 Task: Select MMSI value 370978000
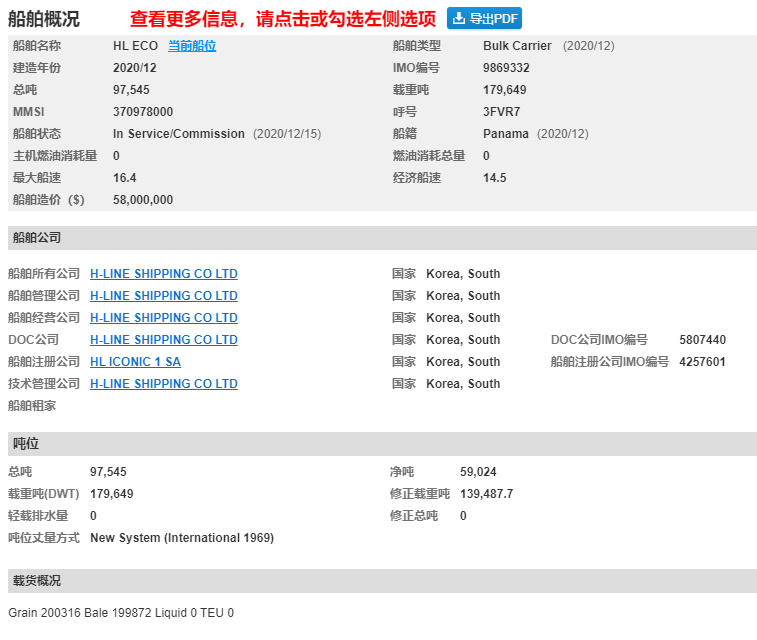click(x=143, y=111)
